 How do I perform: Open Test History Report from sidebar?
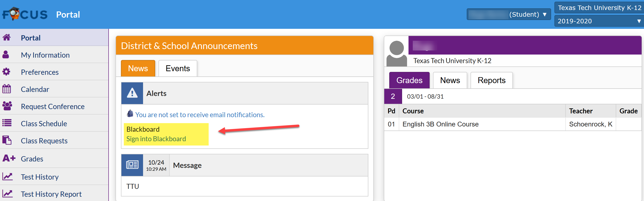54,194
